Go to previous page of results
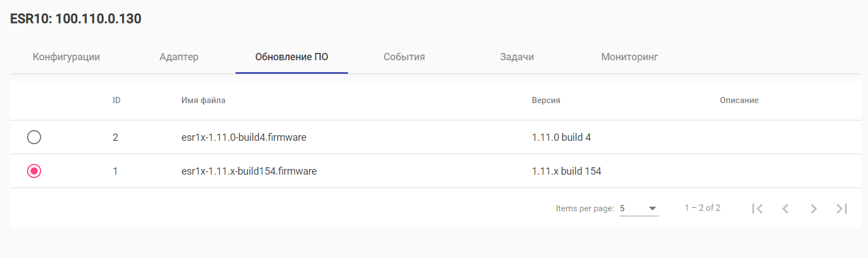This screenshot has width=868, height=258. pyautogui.click(x=785, y=208)
